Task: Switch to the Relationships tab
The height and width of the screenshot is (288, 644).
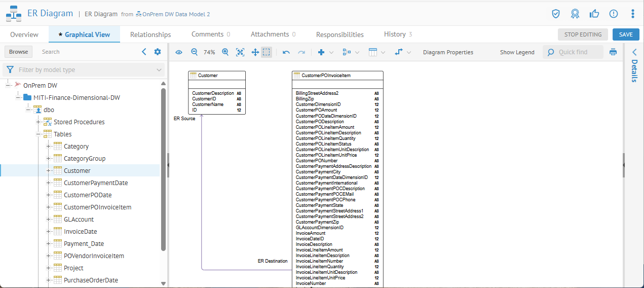Action: point(150,34)
